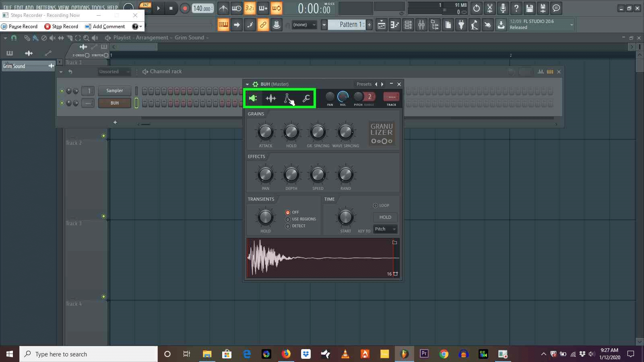Click the question mark help icon in FL Studio
Image resolution: width=644 pixels, height=362 pixels.
pos(516,8)
